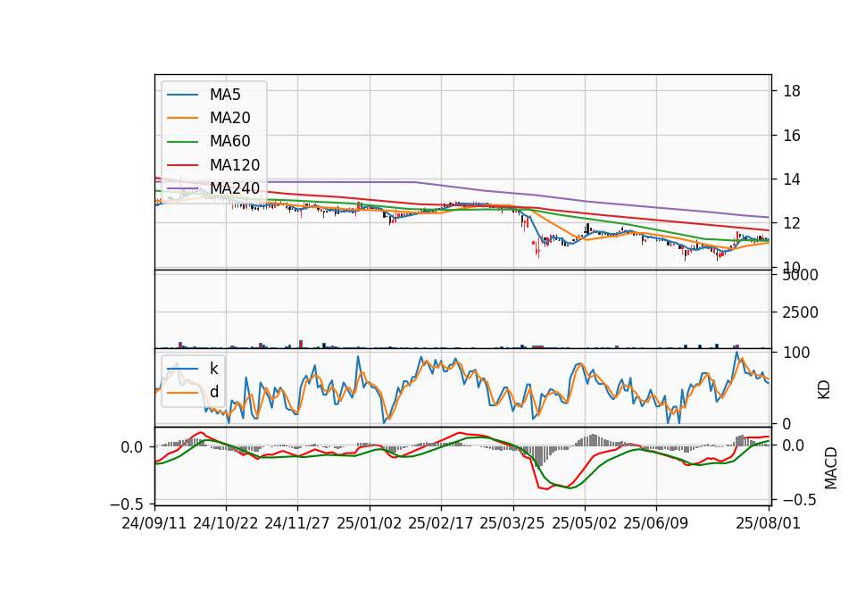
Task: Click the price axis value 14
Action: pos(792,179)
